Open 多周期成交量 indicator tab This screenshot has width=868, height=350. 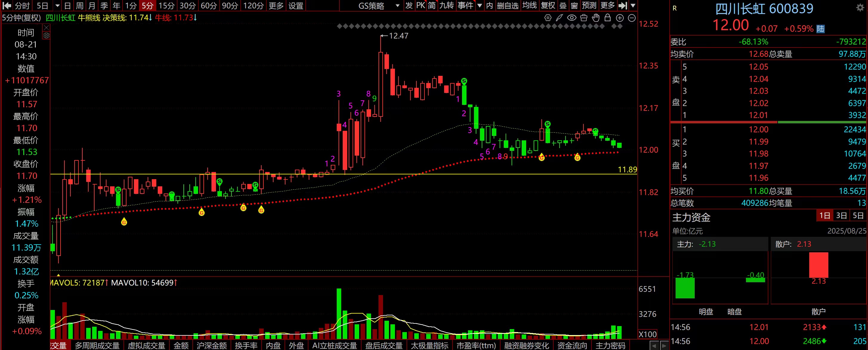click(97, 346)
